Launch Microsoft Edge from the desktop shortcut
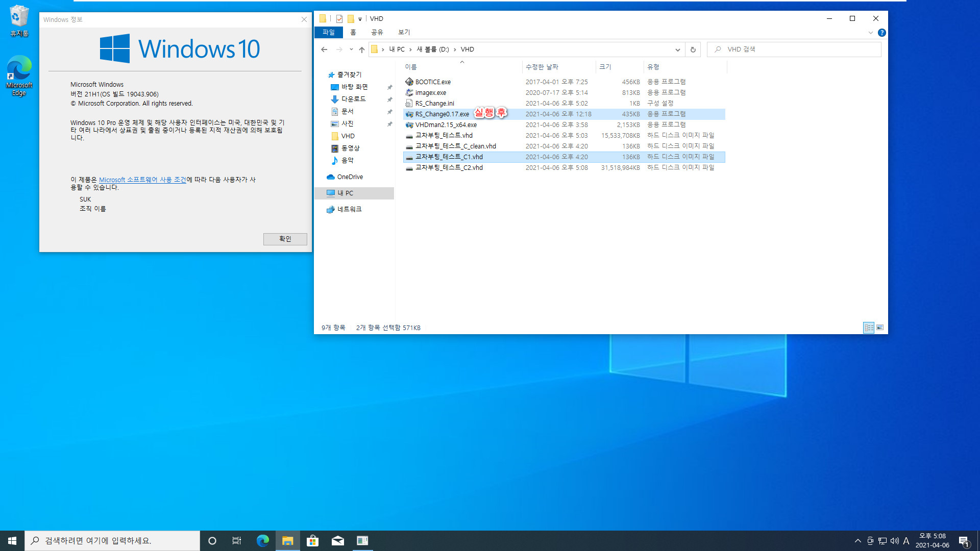 pos(19,76)
